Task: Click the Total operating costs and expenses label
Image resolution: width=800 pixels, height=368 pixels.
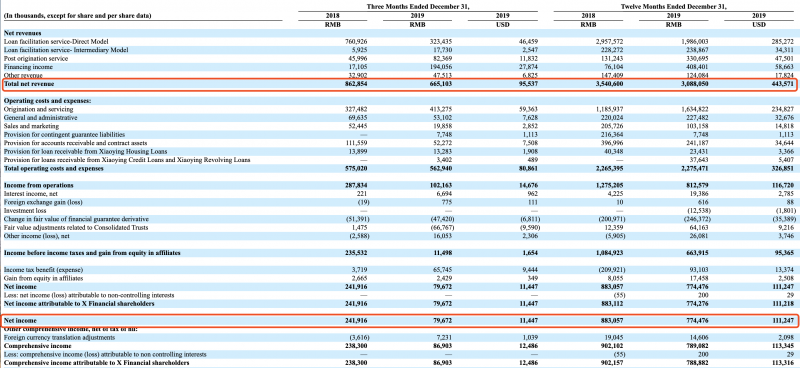Action: [50, 168]
